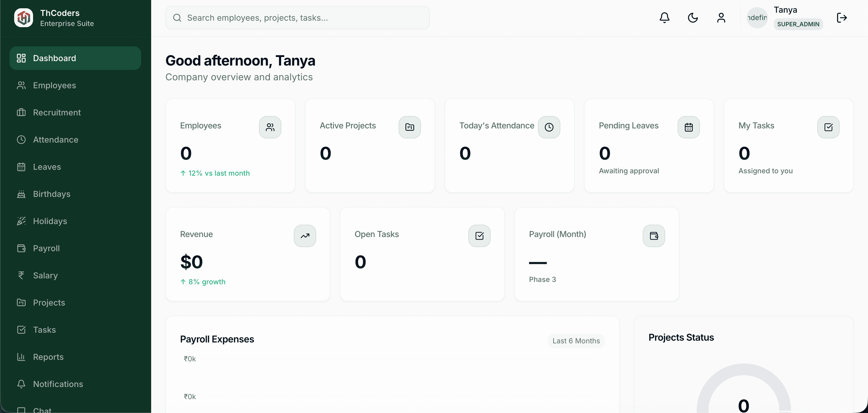This screenshot has height=413, width=868.
Task: Click the Birthdays cake icon
Action: click(21, 194)
